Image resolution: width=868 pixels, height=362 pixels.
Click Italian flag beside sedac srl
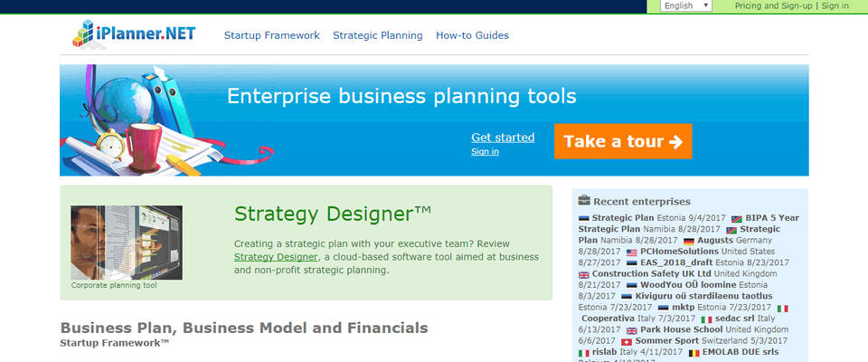[707, 319]
